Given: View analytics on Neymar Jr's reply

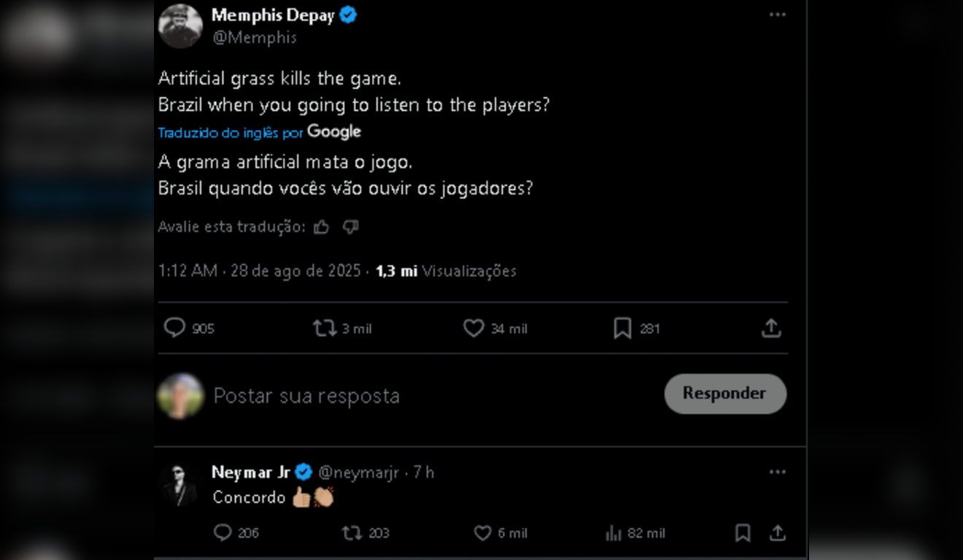Looking at the screenshot, I should coord(614,533).
